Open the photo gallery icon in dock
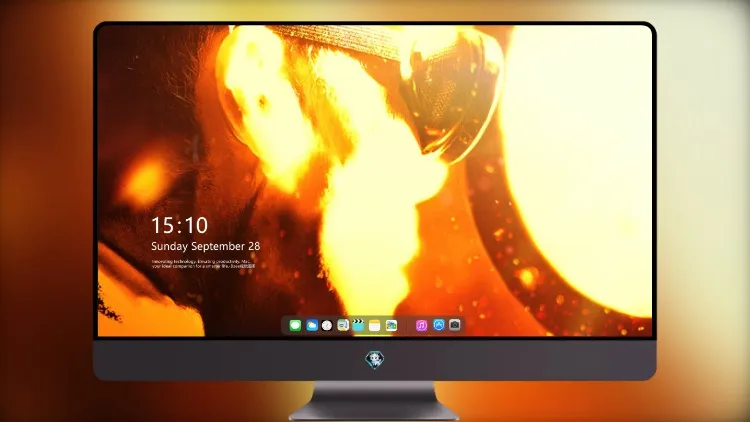This screenshot has height=422, width=750. coord(391,325)
